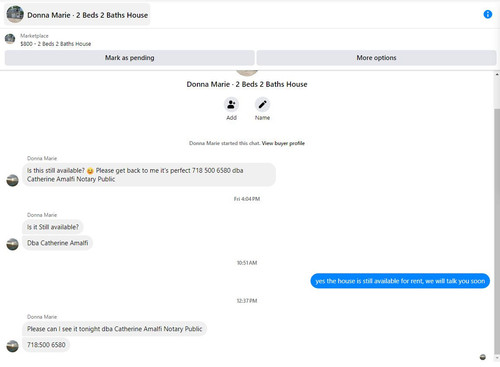Select the 'Dba Catherine Amalfi' message bubble
Viewport: 500px width, 367px height.
(58, 243)
